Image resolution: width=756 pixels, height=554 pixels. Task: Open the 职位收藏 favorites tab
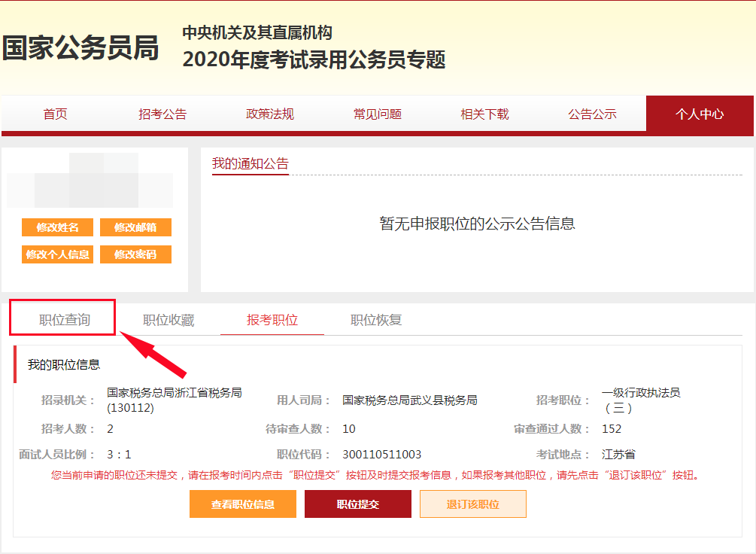[170, 318]
